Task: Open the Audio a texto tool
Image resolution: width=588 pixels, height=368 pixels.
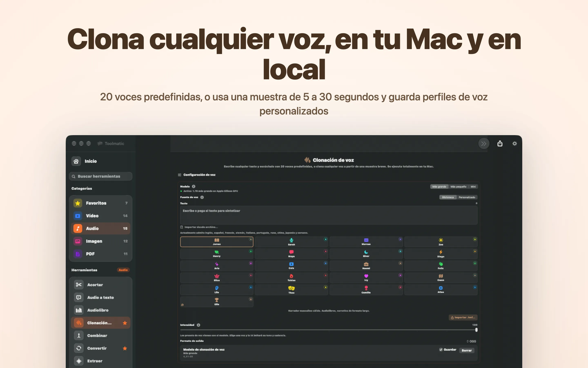Action: click(101, 297)
